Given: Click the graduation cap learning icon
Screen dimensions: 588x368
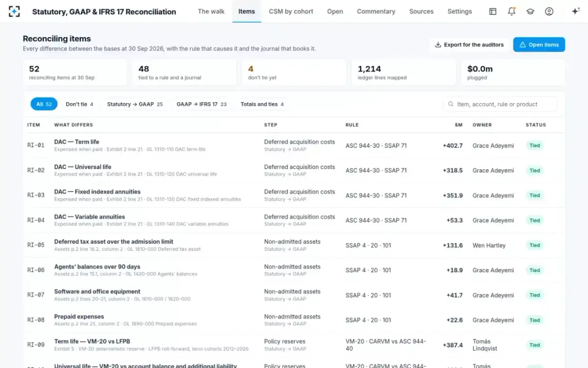Looking at the screenshot, I should click(x=530, y=11).
